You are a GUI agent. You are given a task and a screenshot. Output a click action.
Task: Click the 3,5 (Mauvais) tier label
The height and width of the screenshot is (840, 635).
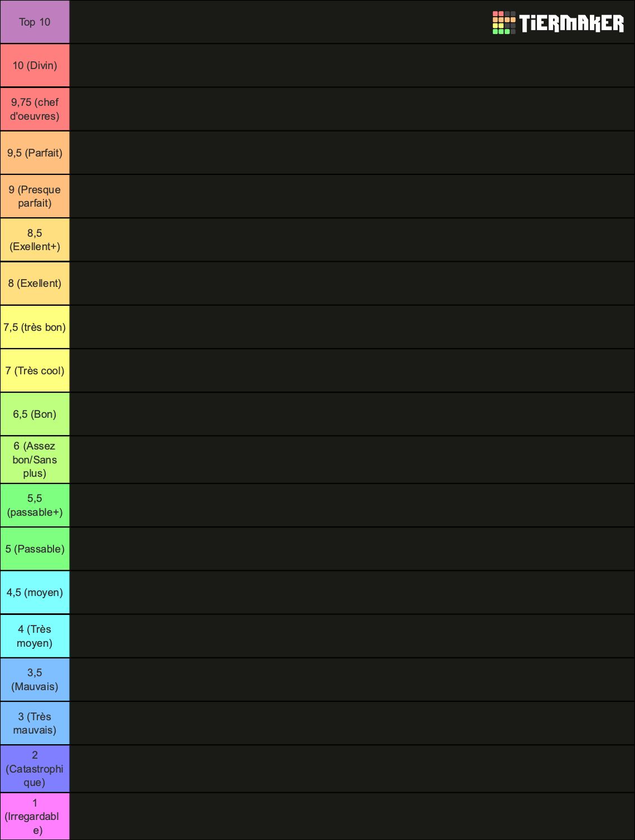click(x=35, y=680)
